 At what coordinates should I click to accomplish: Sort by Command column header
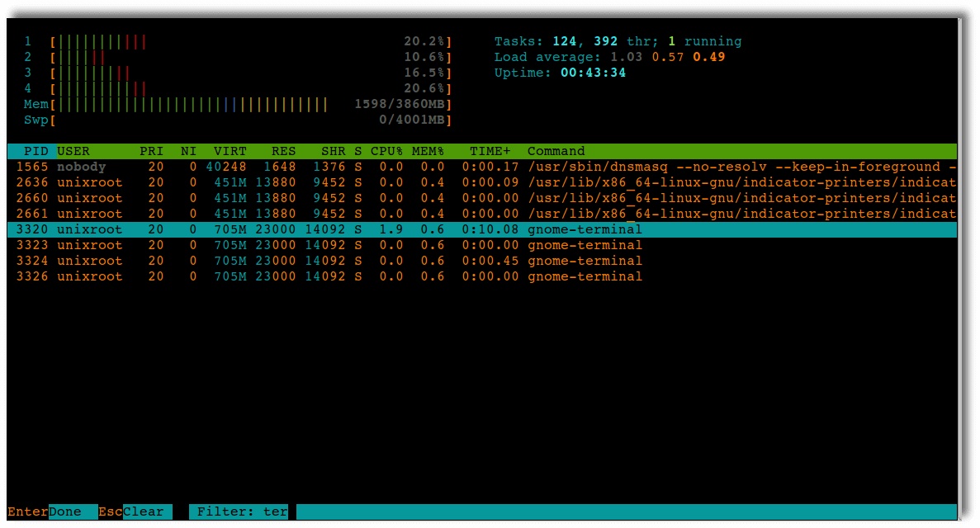[x=556, y=151]
